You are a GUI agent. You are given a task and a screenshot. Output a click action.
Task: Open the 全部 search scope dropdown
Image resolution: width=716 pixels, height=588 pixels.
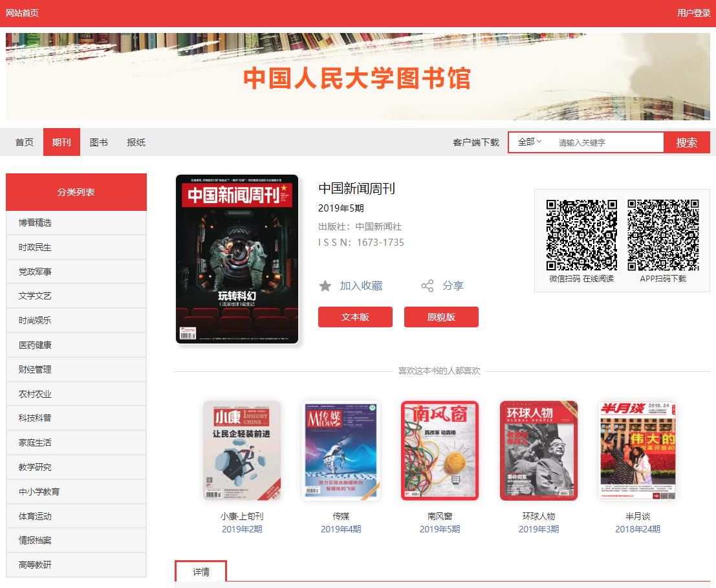point(530,142)
